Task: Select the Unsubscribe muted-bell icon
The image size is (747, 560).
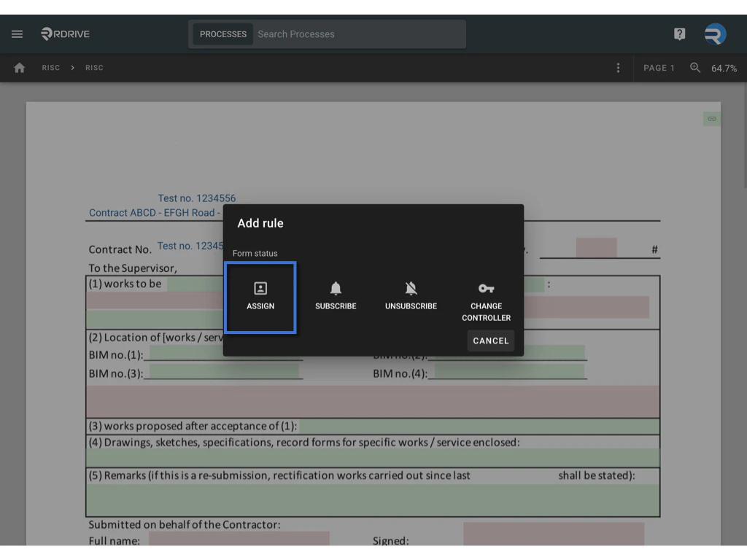Action: [x=411, y=294]
